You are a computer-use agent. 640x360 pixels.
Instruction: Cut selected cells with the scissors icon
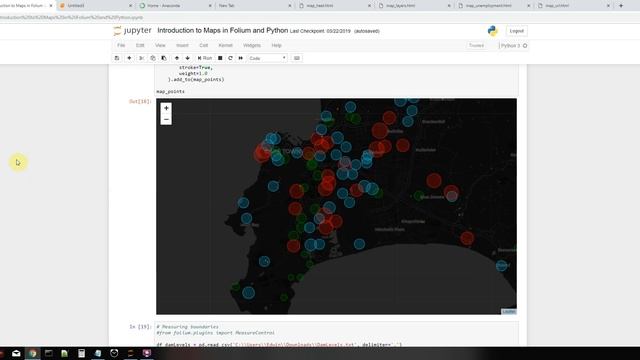point(141,58)
